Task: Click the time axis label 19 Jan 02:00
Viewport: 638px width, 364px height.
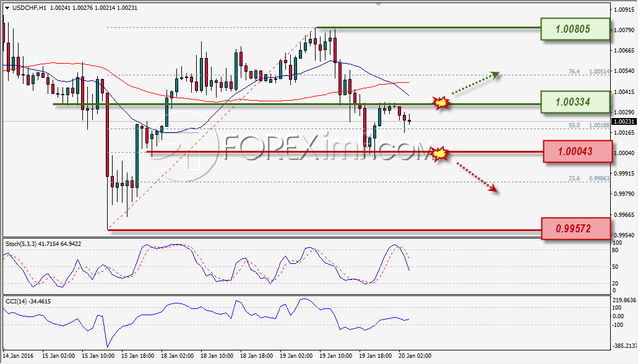Action: point(296,355)
